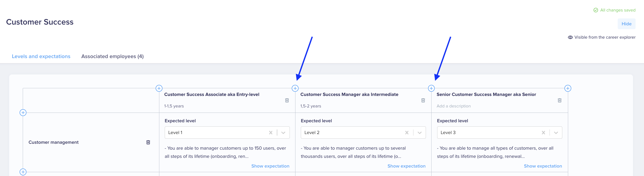Click Add a description for Senior level

[x=454, y=106]
